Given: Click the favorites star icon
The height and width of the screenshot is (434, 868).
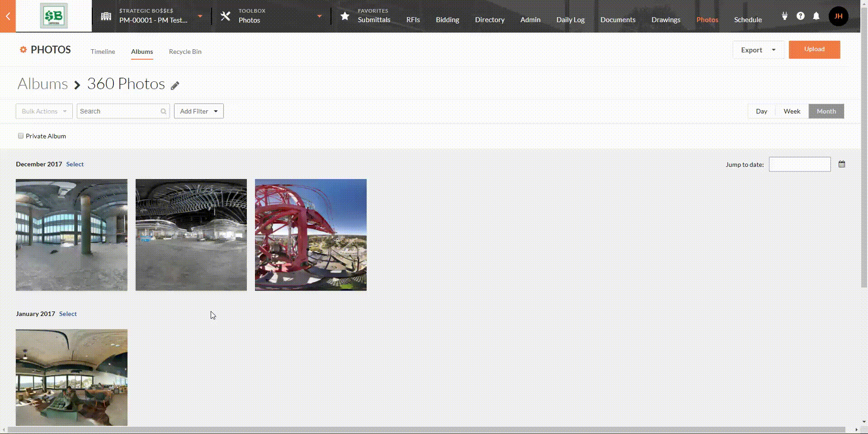Looking at the screenshot, I should tap(344, 16).
